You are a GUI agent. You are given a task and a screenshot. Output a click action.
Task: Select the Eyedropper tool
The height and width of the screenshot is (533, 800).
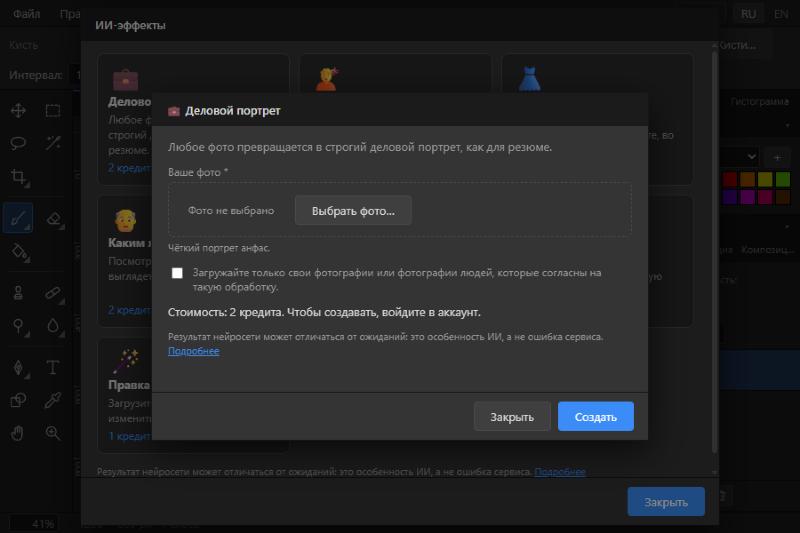[53, 400]
